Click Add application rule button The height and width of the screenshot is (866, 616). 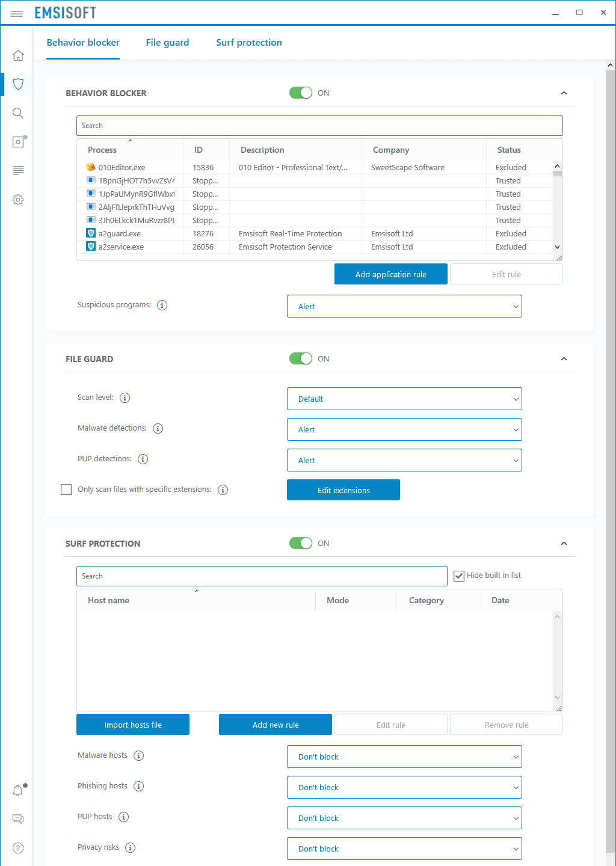point(391,274)
